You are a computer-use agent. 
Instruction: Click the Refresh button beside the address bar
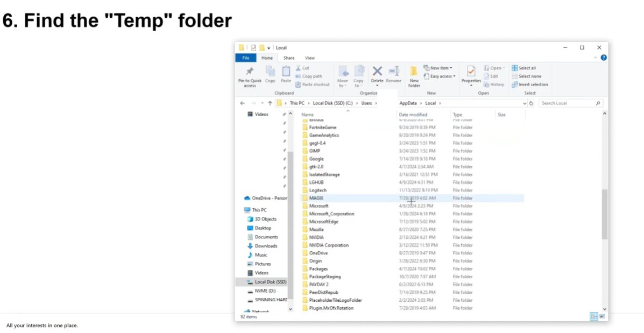[x=532, y=103]
